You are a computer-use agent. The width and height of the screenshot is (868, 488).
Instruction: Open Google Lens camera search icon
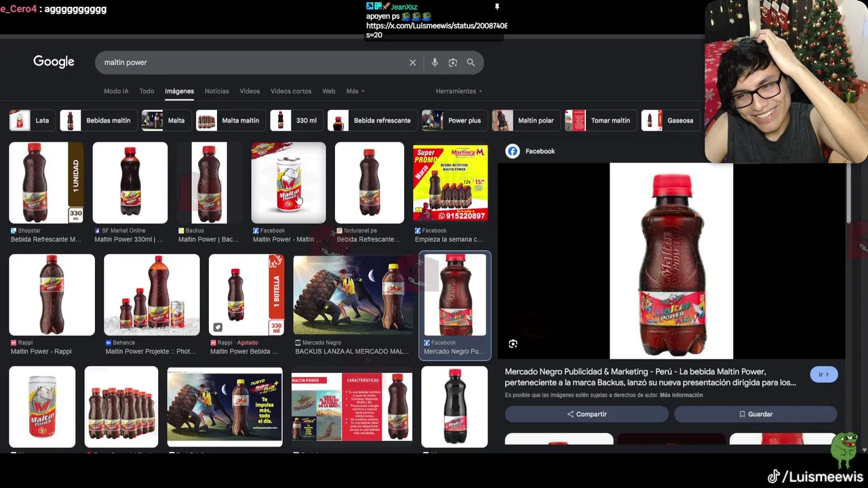pyautogui.click(x=453, y=62)
